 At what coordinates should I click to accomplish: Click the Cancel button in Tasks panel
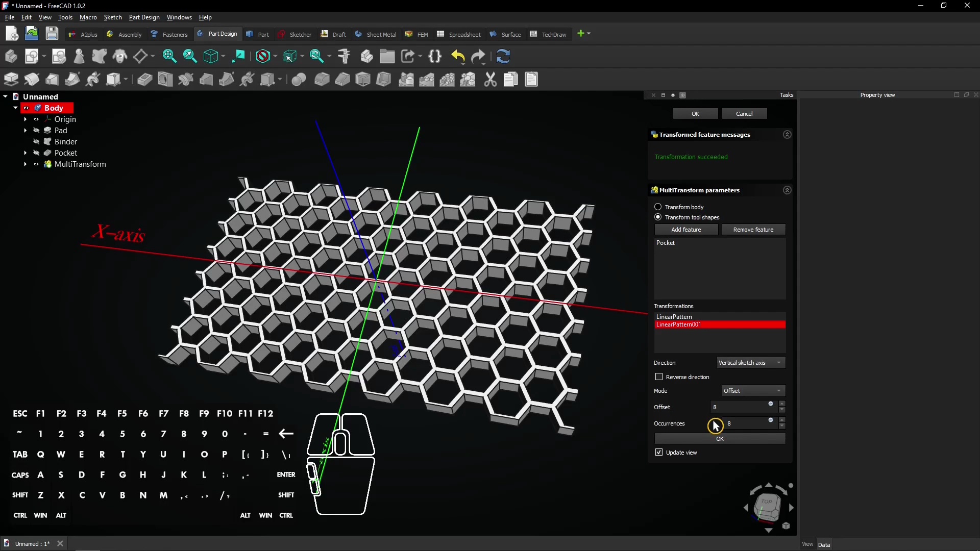(x=745, y=113)
